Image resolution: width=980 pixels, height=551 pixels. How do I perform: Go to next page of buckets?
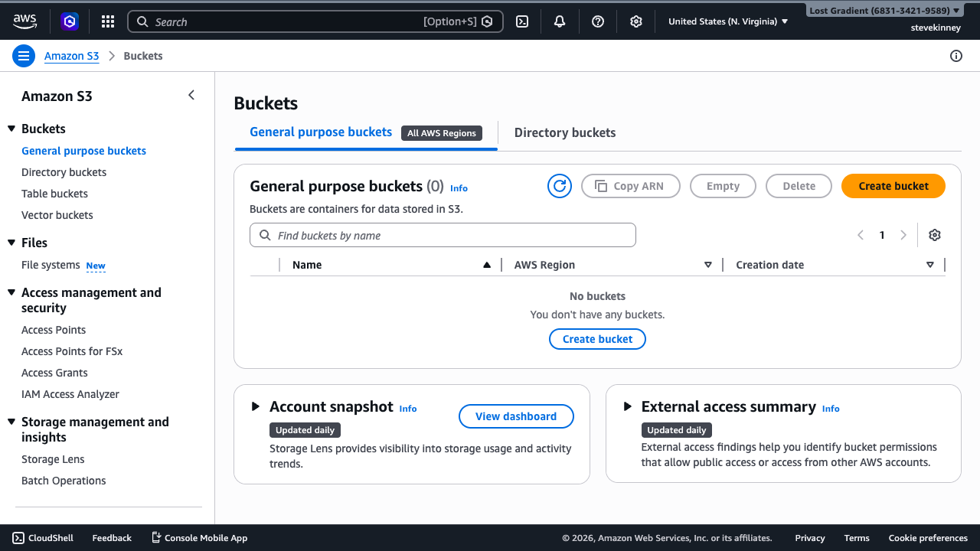(x=903, y=235)
